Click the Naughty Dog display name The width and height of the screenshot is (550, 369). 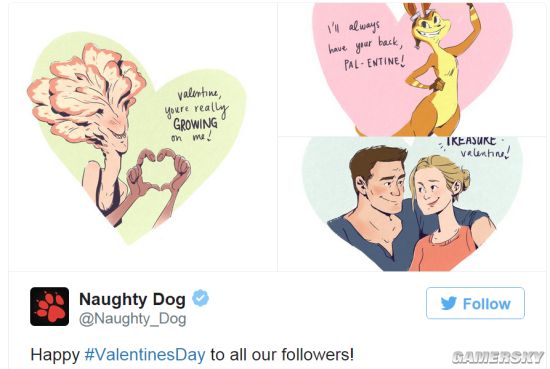coord(132,299)
